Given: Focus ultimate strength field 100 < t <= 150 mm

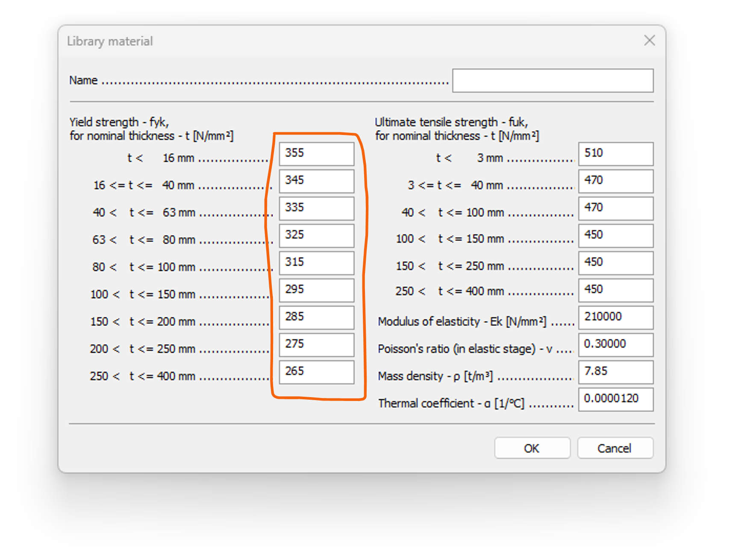Looking at the screenshot, I should pos(616,236).
